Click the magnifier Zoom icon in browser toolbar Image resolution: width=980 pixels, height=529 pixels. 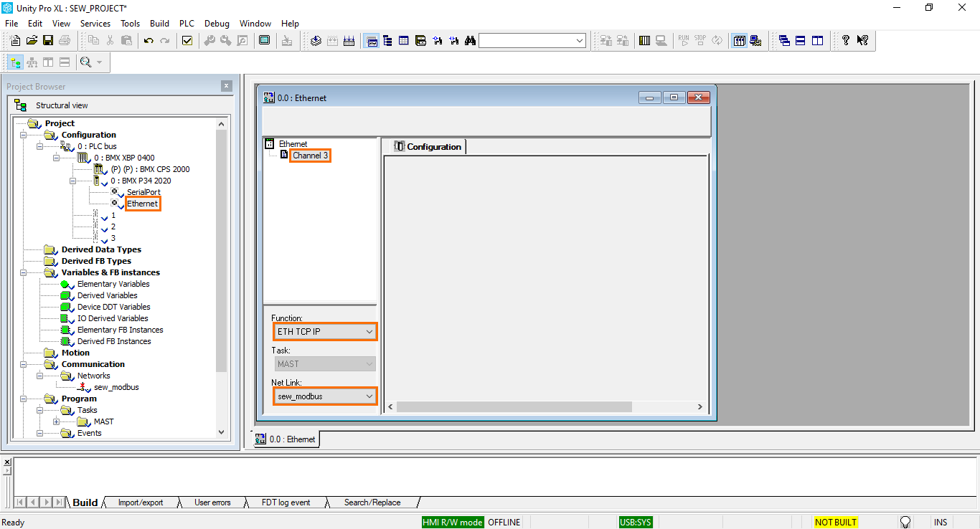click(86, 62)
